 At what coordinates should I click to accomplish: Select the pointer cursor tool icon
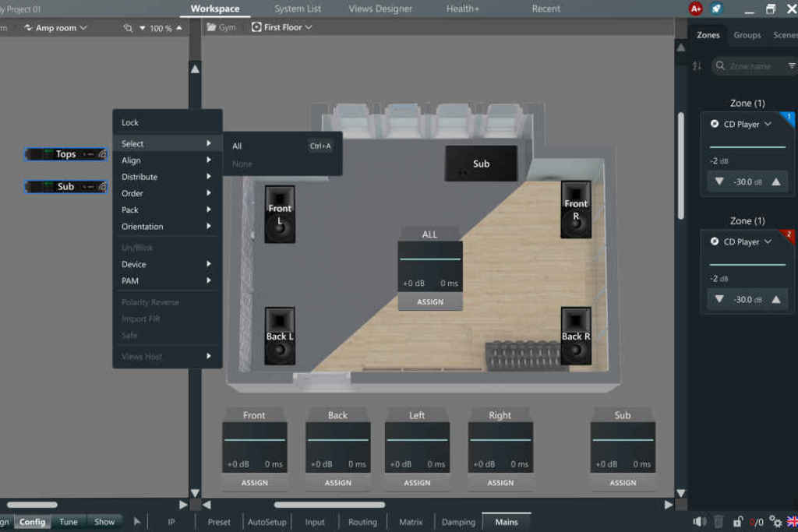tap(138, 522)
